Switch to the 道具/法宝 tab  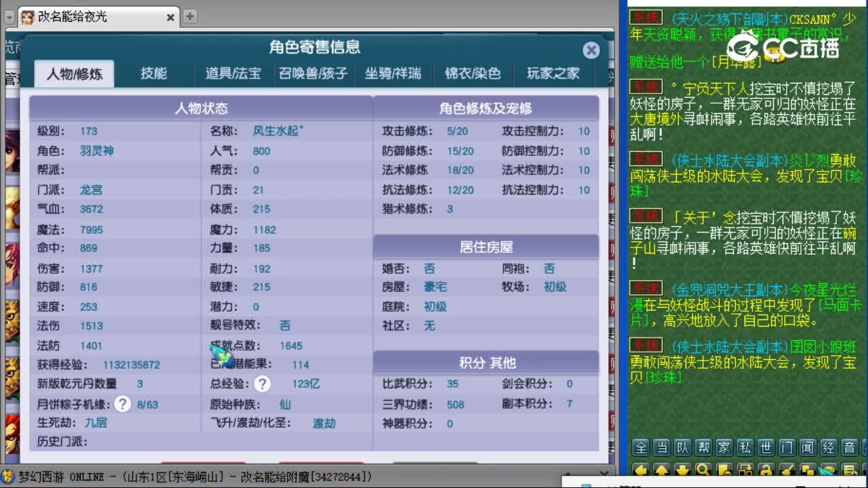click(x=233, y=73)
